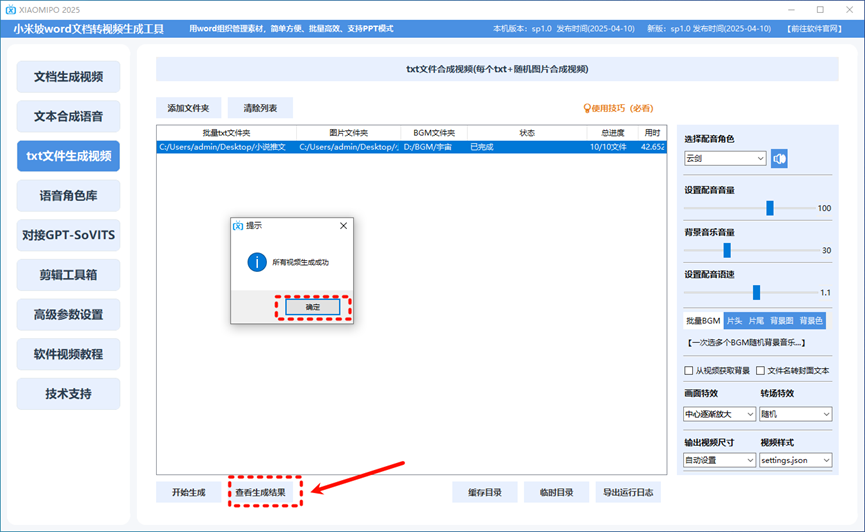Click the 用时 column header
The width and height of the screenshot is (865, 532).
(x=652, y=133)
